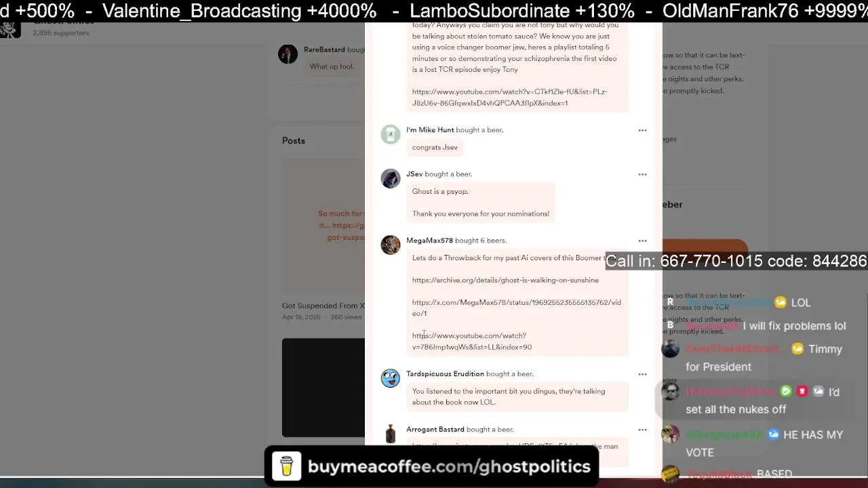Screen dimensions: 868x488
Task: Click the MegaMax578 supporter name
Action: tap(429, 241)
